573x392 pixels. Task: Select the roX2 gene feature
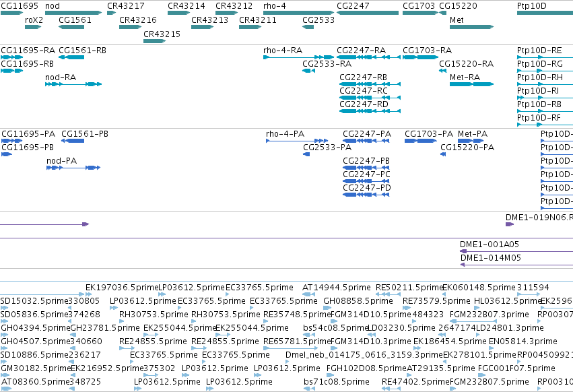pos(33,27)
